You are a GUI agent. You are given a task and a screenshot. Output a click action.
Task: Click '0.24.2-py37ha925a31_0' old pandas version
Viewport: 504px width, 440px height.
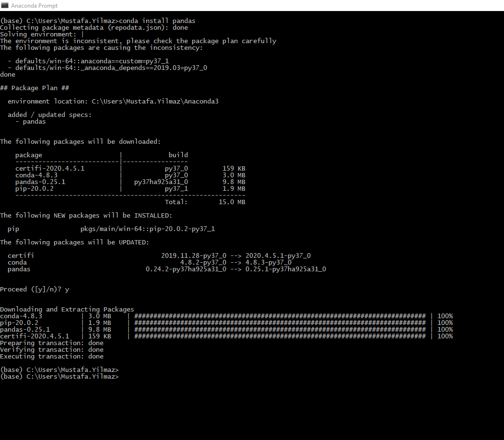tap(186, 269)
